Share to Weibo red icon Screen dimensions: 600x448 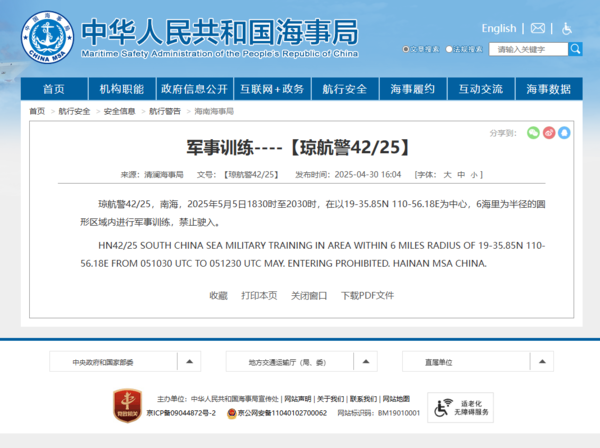click(x=549, y=133)
